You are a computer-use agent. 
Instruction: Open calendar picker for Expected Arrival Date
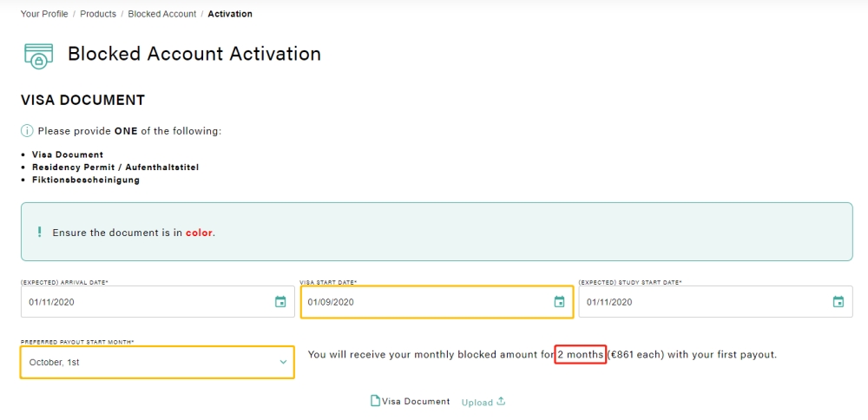click(x=280, y=302)
